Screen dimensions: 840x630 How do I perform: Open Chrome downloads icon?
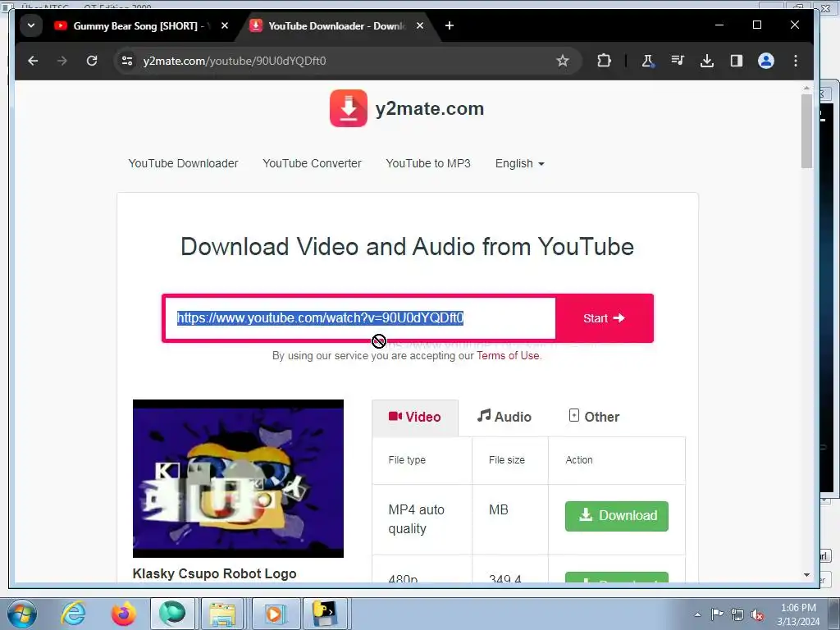click(x=707, y=61)
